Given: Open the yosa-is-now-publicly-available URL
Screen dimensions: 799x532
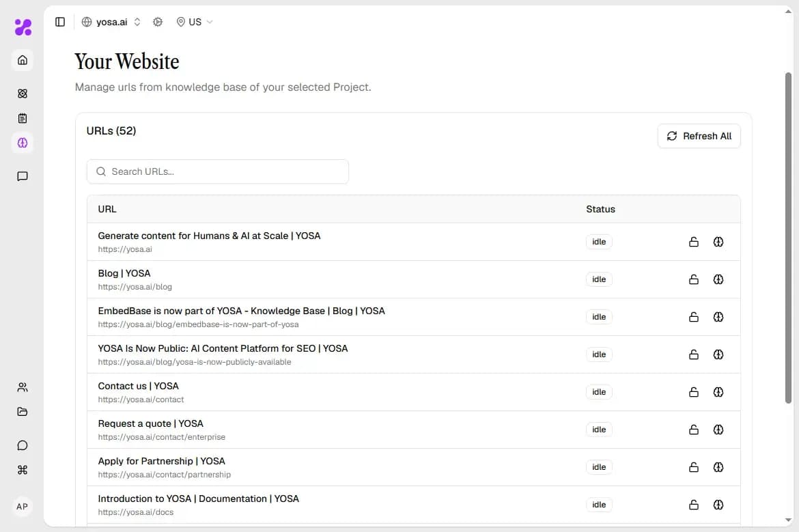Looking at the screenshot, I should click(x=195, y=362).
